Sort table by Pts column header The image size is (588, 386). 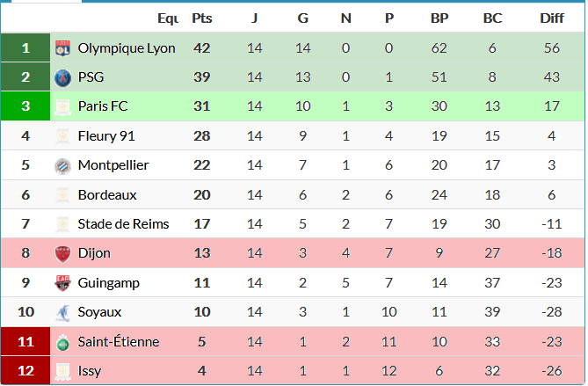[x=202, y=18]
